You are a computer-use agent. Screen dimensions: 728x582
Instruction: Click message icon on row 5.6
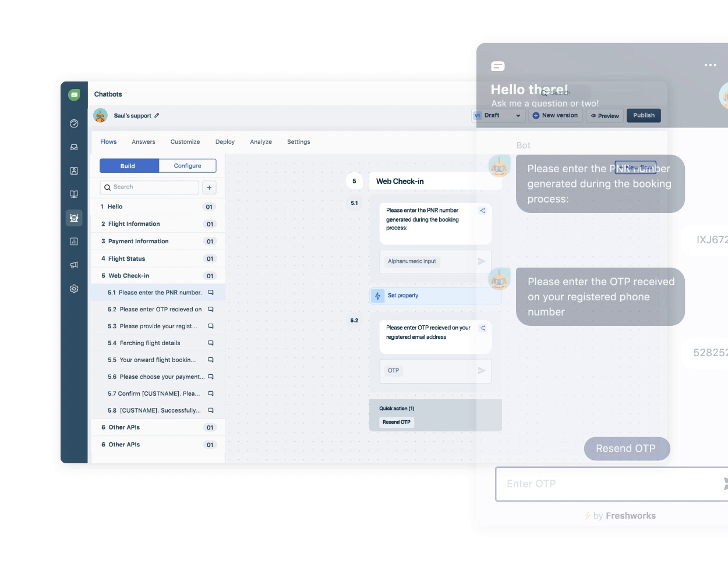pyautogui.click(x=211, y=377)
